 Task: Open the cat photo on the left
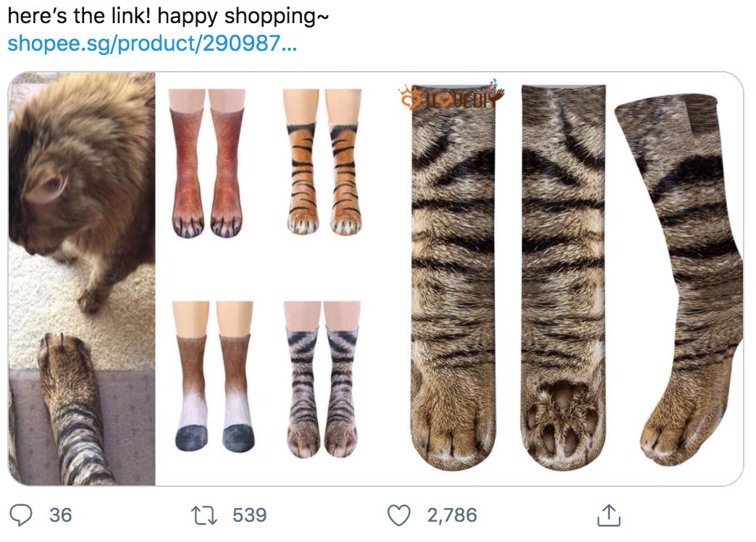(x=80, y=275)
